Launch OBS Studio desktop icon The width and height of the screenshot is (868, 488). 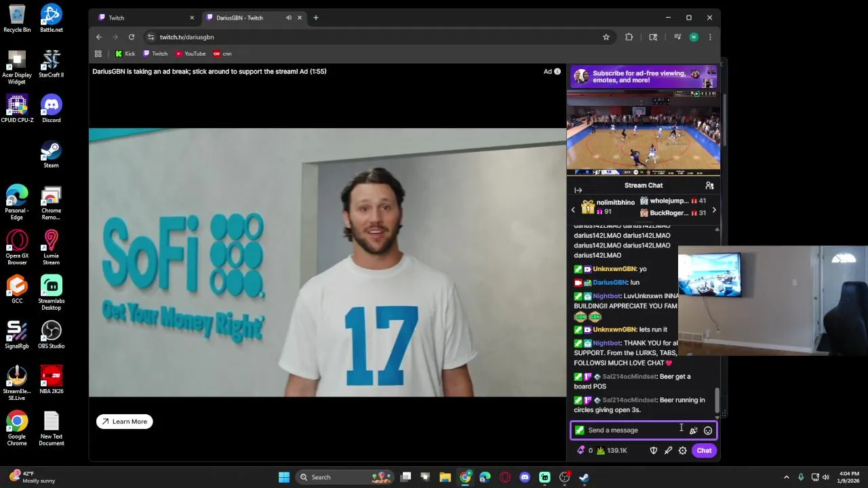52,335
